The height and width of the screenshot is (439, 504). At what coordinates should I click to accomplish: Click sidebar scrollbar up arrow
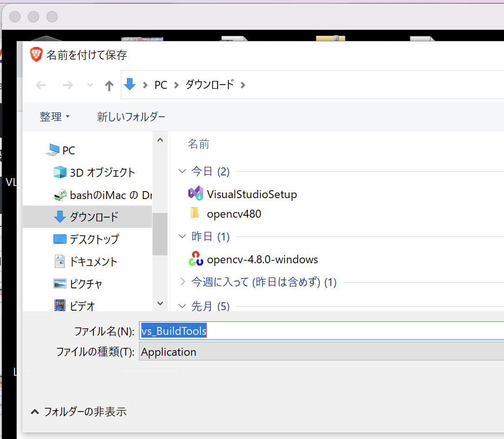point(160,140)
